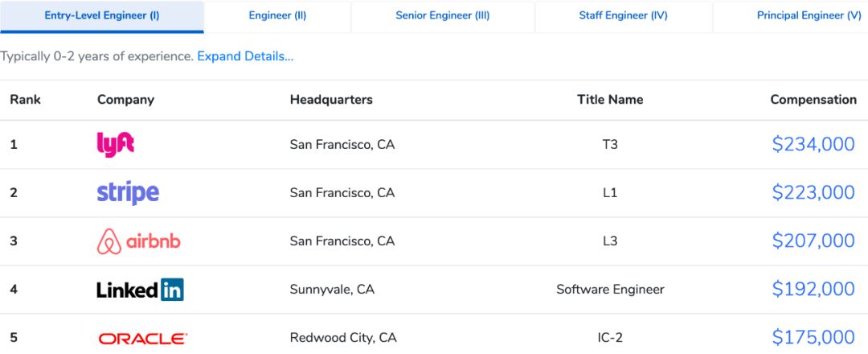Open the Senior Engineer (III) tab
The image size is (868, 354).
443,16
